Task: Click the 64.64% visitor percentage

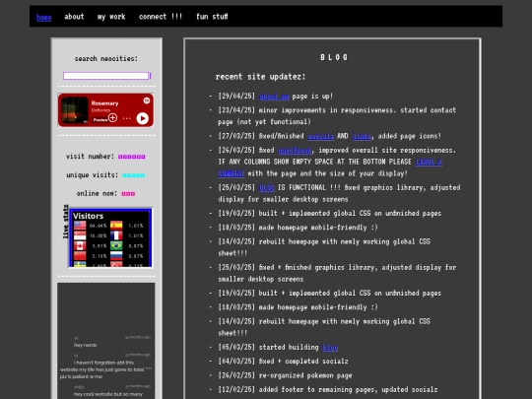Action: [99, 226]
